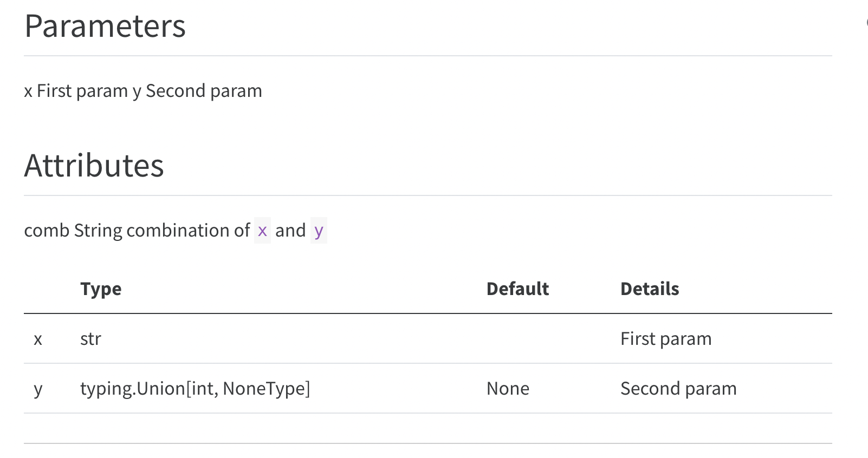This screenshot has height=458, width=868.
Task: Click the word and between x and y
Action: (x=290, y=231)
